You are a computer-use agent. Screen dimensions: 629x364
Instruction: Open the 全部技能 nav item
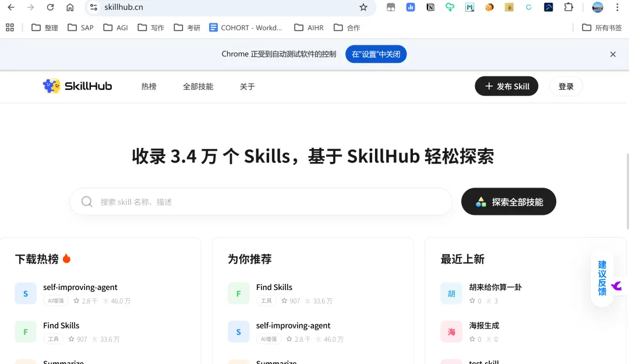point(198,86)
